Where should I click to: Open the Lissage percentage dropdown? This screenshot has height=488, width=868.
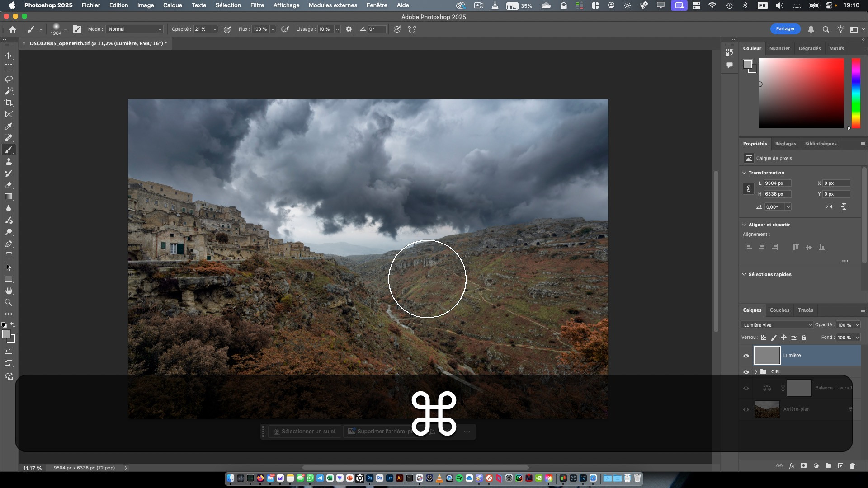[x=337, y=29]
